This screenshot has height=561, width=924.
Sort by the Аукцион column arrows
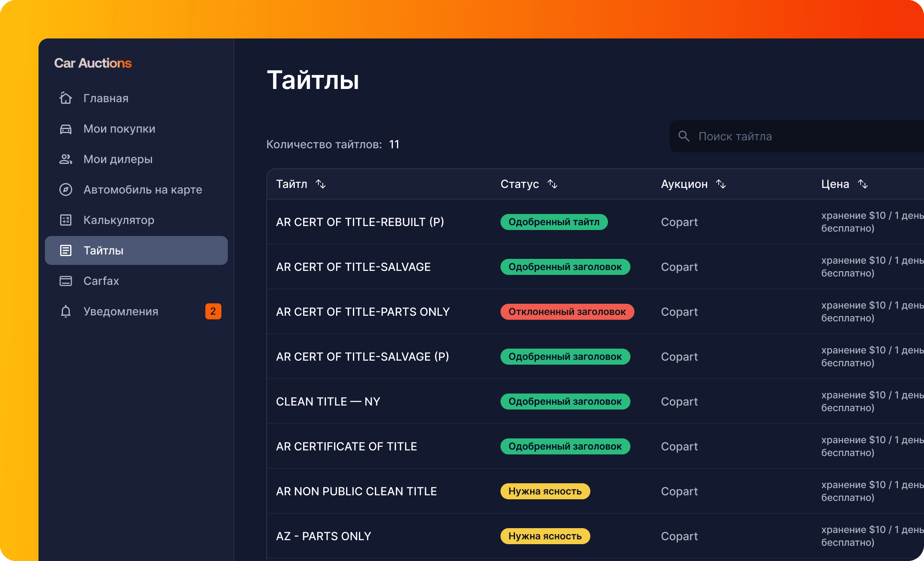pos(721,184)
